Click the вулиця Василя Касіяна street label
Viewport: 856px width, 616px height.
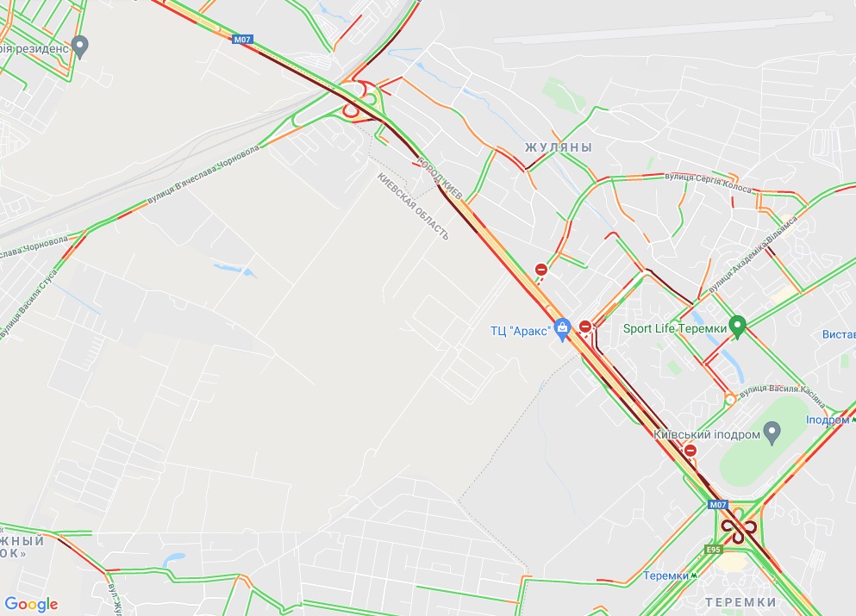pos(784,394)
